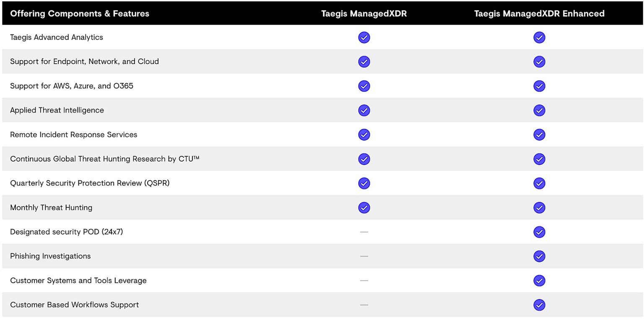This screenshot has height=320, width=644.
Task: Click the AWS, Azure, and O365 checkmark
Action: pos(364,86)
